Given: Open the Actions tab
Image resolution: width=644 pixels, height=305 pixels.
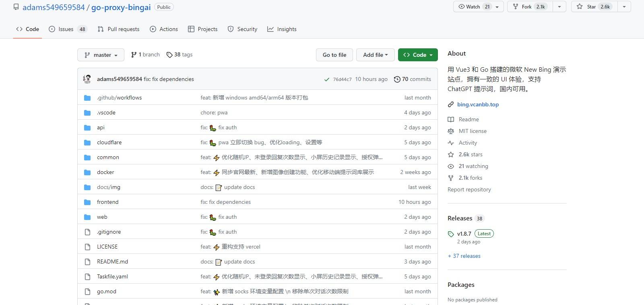Looking at the screenshot, I should (164, 29).
